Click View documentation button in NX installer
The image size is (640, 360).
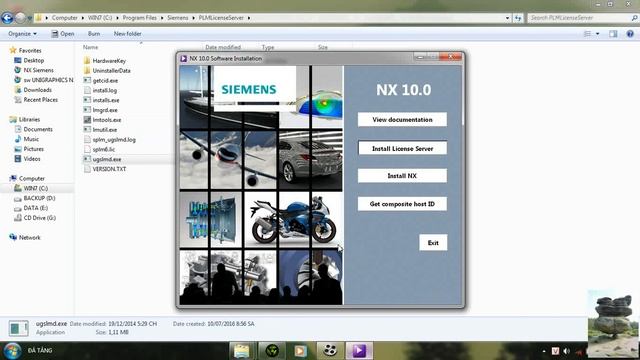click(x=402, y=120)
